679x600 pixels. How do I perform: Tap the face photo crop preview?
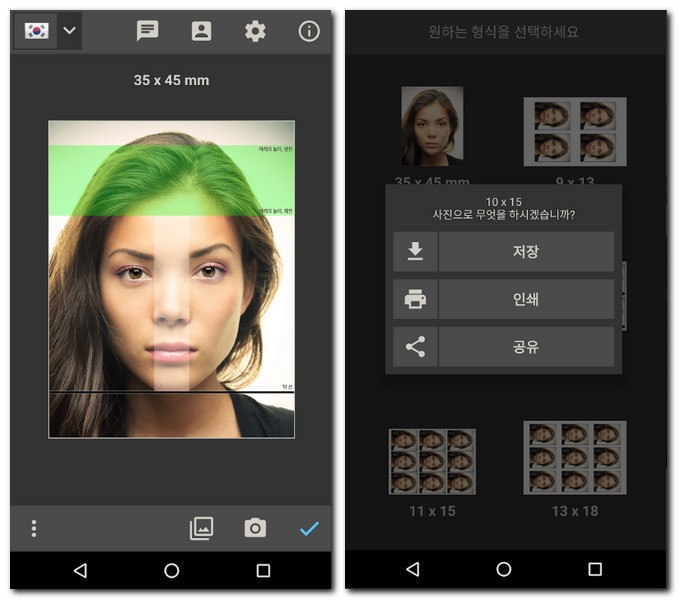pos(171,279)
